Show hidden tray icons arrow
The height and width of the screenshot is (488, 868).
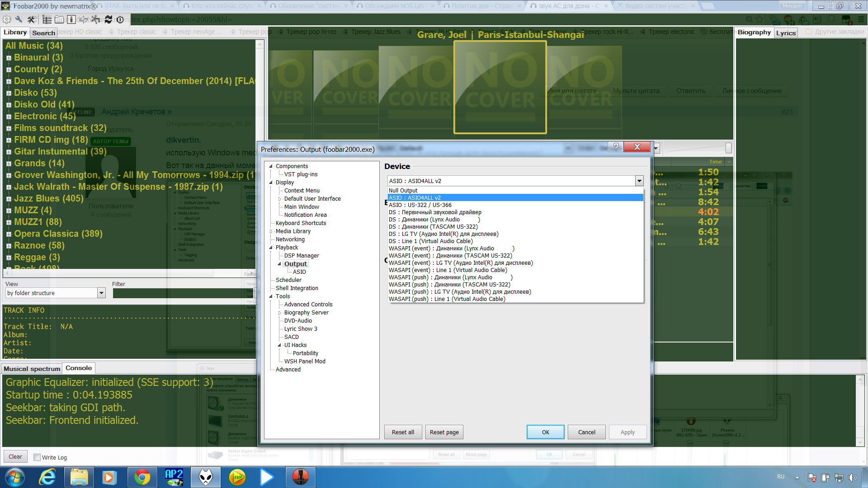click(797, 478)
